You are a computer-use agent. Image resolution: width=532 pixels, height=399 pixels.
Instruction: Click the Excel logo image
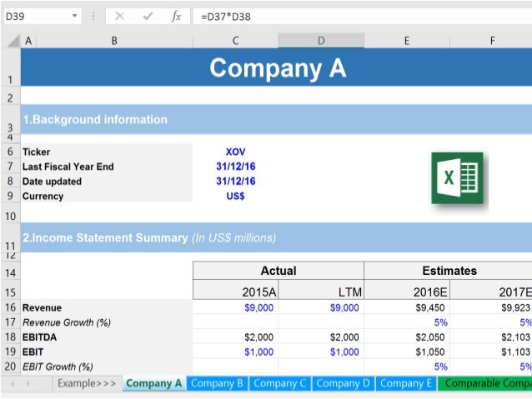457,178
